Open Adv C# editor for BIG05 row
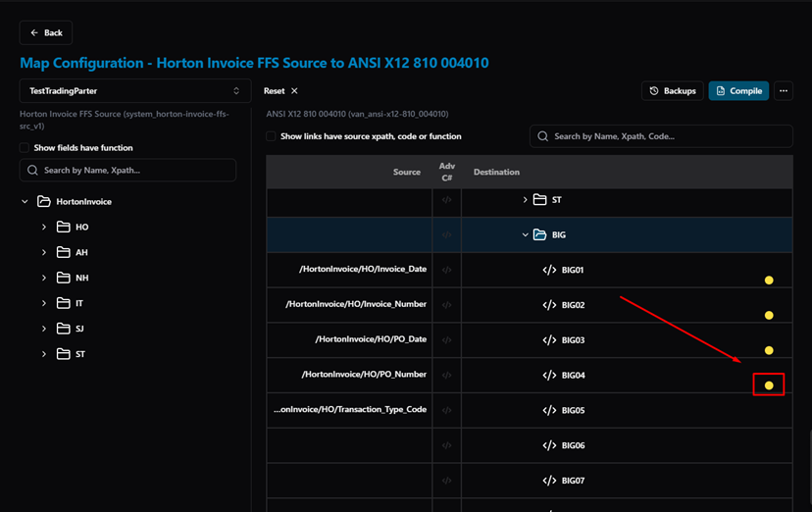 (x=446, y=410)
